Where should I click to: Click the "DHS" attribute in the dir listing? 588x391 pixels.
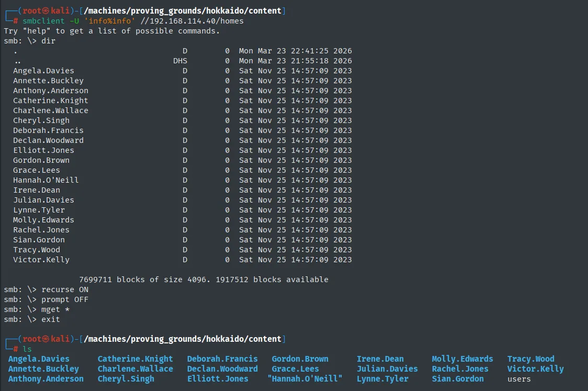click(x=180, y=61)
